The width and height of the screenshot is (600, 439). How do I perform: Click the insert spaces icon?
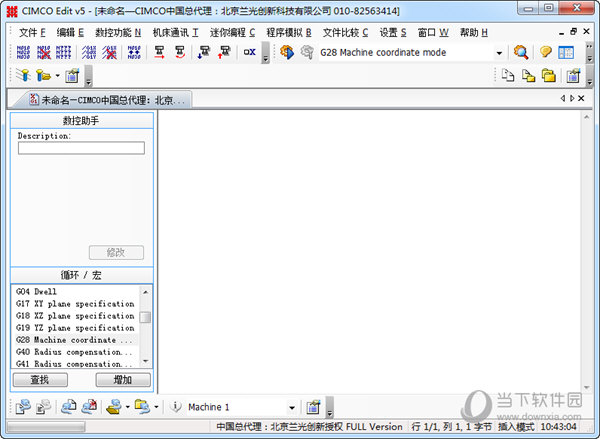point(89,52)
